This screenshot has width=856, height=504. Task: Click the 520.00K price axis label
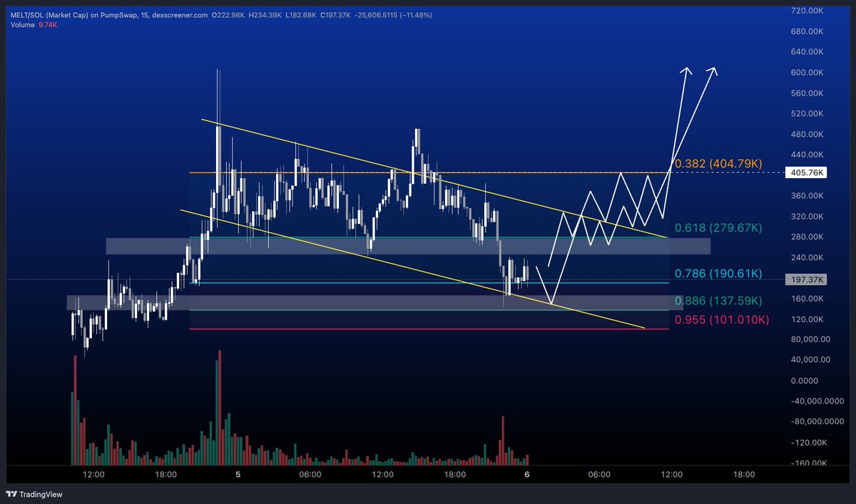click(807, 114)
